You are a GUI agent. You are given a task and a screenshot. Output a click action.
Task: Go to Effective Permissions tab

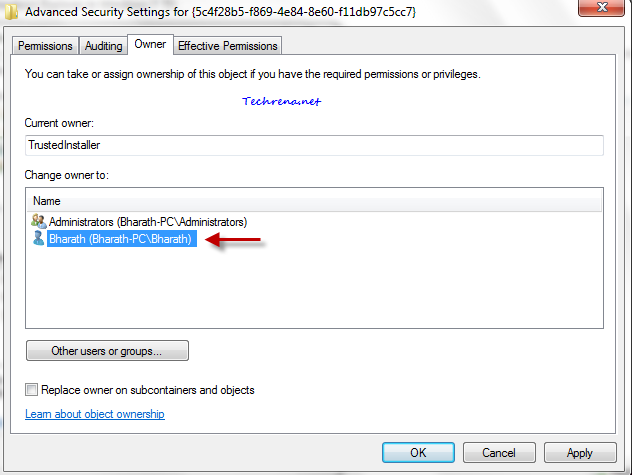(228, 46)
